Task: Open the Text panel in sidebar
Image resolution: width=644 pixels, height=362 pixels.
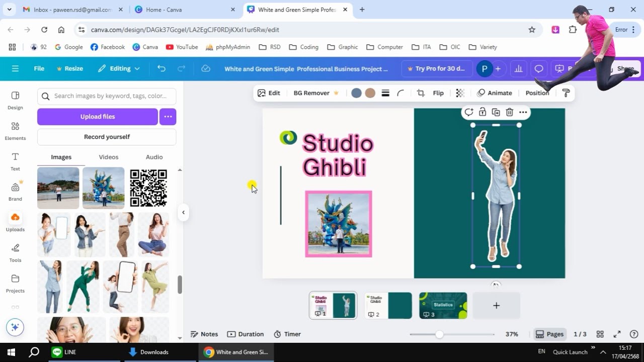Action: coord(15,162)
